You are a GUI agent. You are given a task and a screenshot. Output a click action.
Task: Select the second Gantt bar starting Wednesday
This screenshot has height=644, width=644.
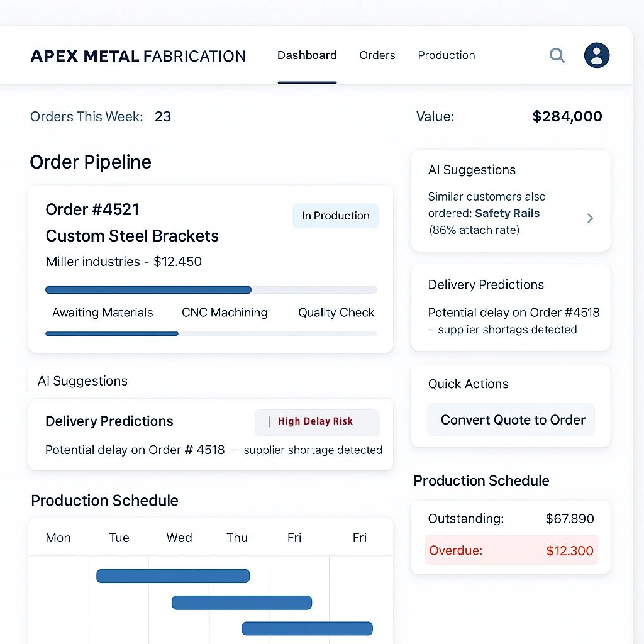coord(241,602)
